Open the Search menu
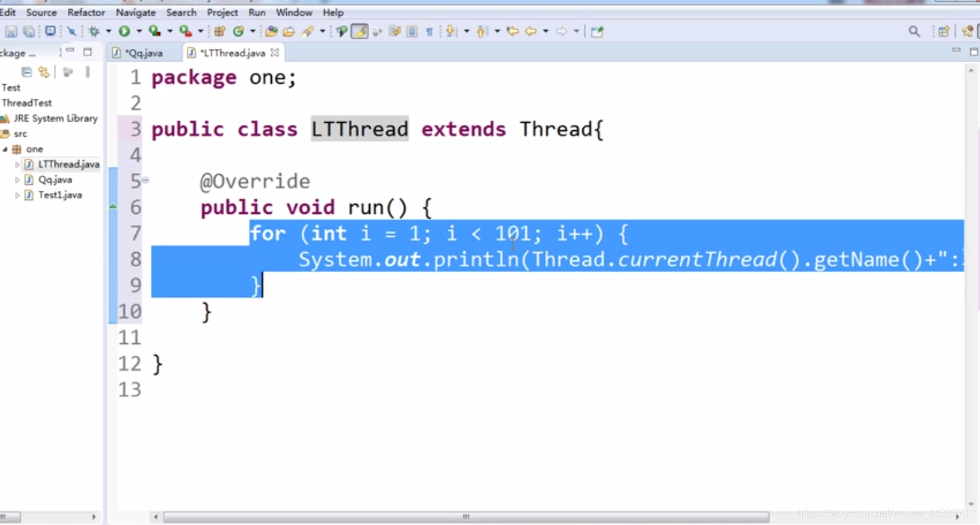 tap(181, 12)
